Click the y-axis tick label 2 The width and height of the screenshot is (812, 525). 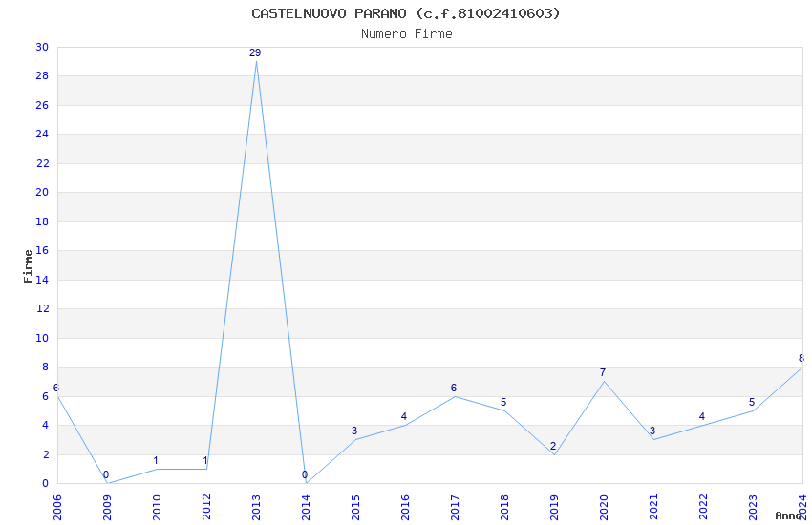tap(46, 454)
